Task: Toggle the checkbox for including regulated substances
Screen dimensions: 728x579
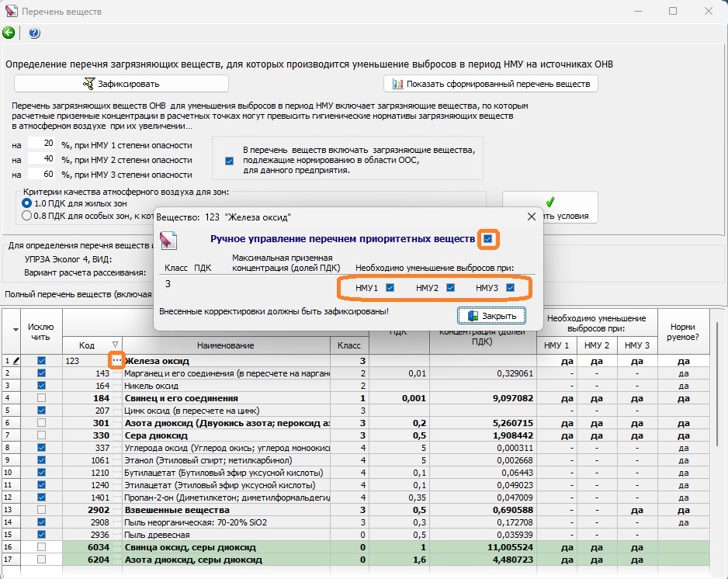Action: tap(229, 161)
